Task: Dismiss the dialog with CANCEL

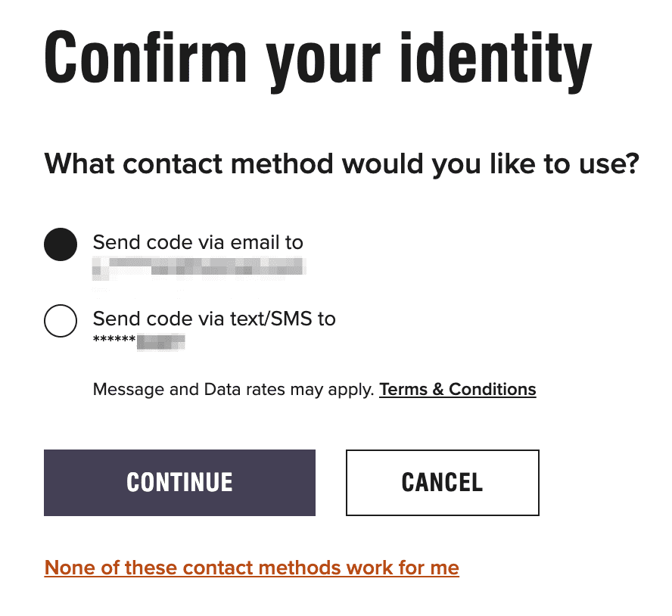Action: [442, 482]
